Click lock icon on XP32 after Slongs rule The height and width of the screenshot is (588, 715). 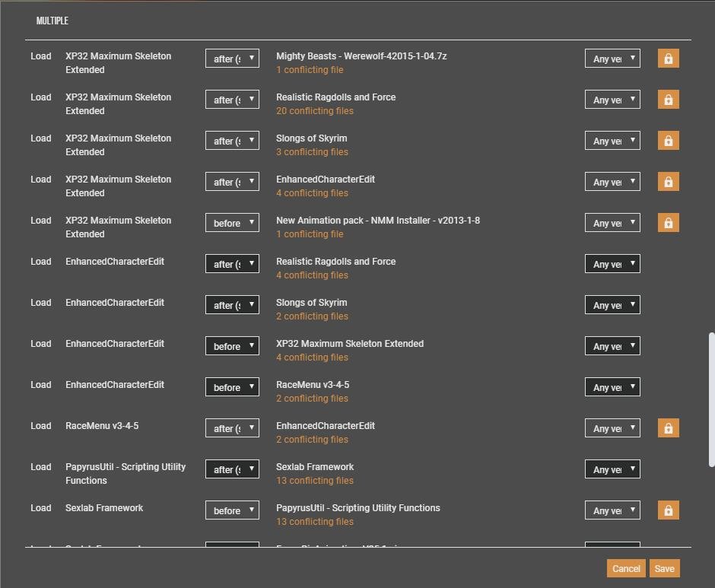tap(668, 141)
